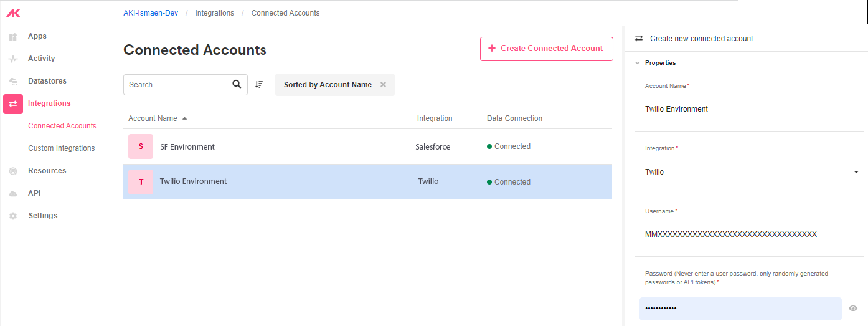
Task: Click the arrows icon beside Create new connected account
Action: click(x=638, y=39)
